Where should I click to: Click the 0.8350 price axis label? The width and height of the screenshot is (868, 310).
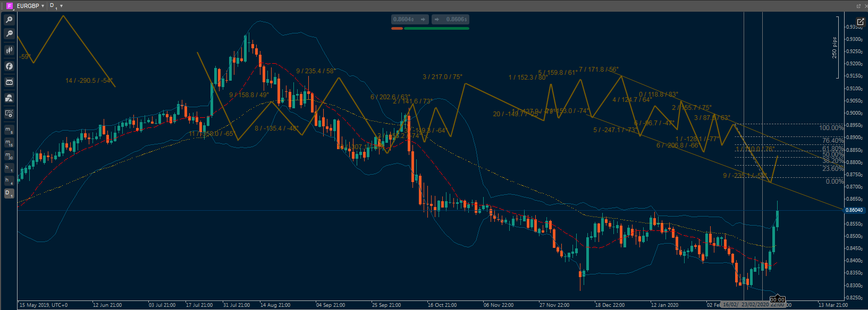(854, 273)
